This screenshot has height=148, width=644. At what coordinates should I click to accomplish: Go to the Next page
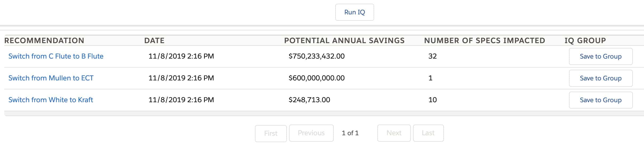pos(394,133)
